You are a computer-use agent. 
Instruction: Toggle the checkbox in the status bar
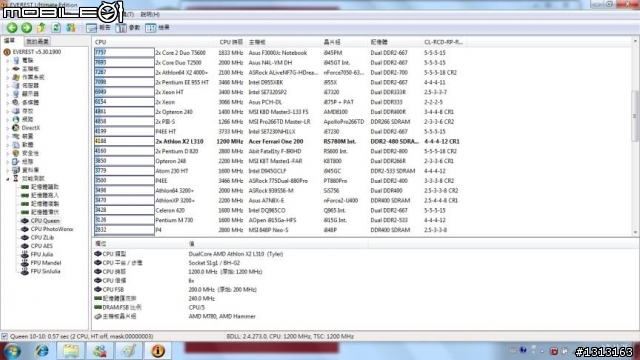coord(4,336)
